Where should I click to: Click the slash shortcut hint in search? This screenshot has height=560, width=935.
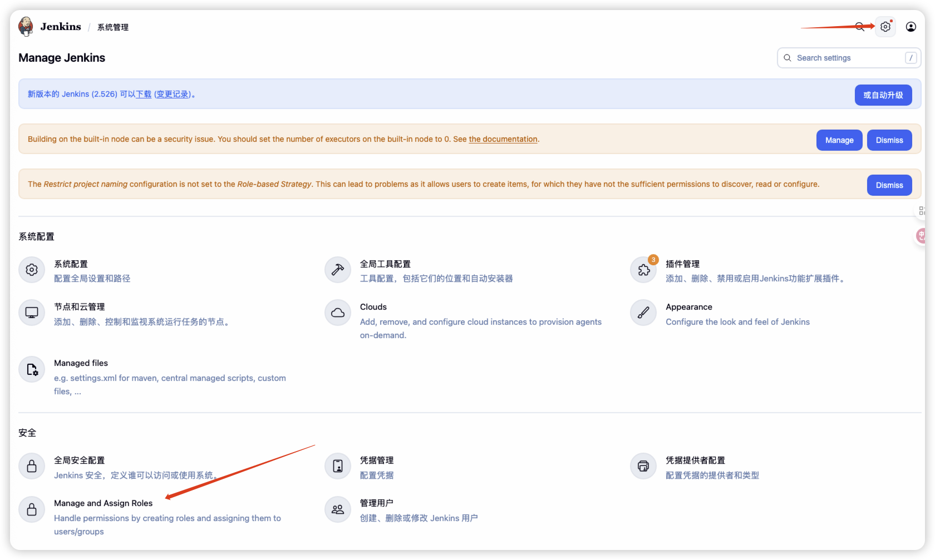pos(911,58)
